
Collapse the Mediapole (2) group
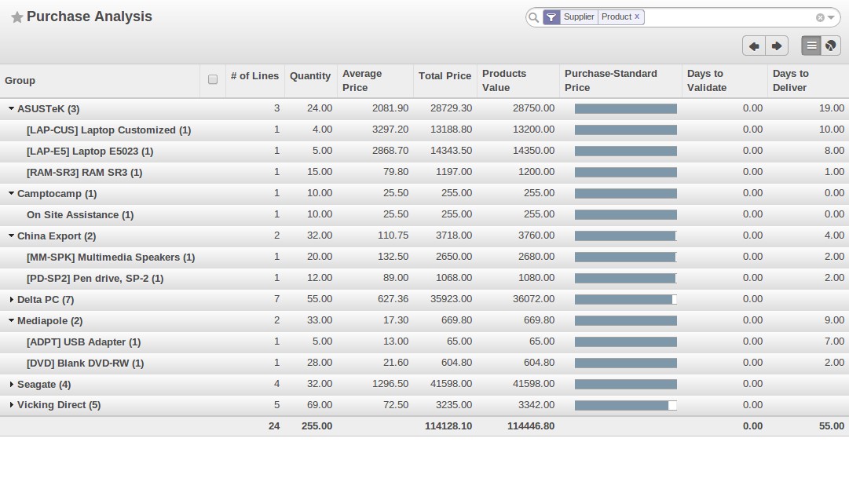click(11, 320)
